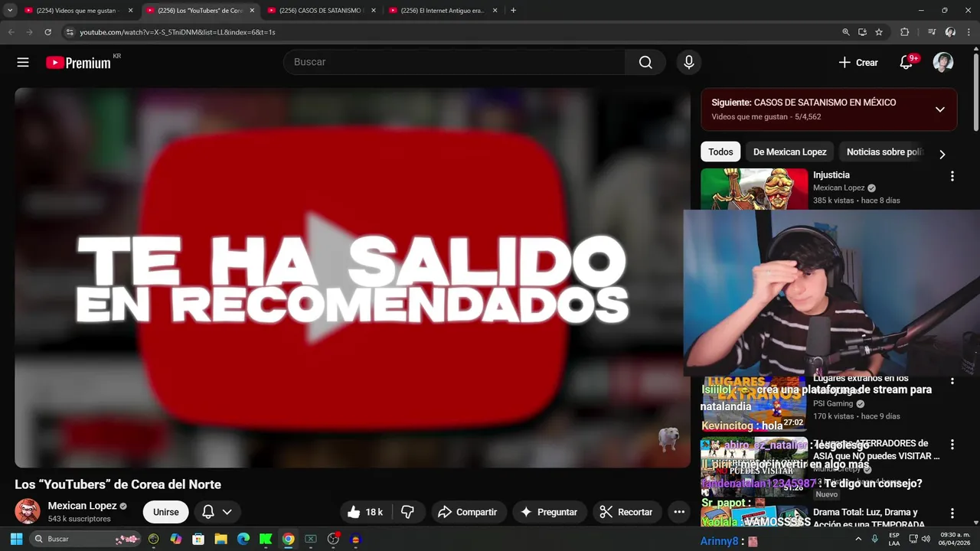This screenshot has height=551, width=980.
Task: Select Noticias sobre política chip
Action: click(x=884, y=152)
